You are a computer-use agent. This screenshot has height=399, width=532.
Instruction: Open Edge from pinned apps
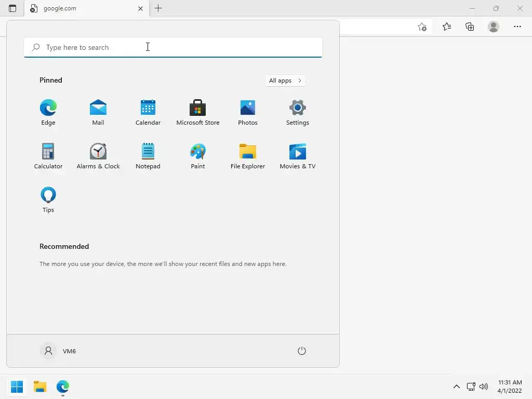(x=48, y=113)
